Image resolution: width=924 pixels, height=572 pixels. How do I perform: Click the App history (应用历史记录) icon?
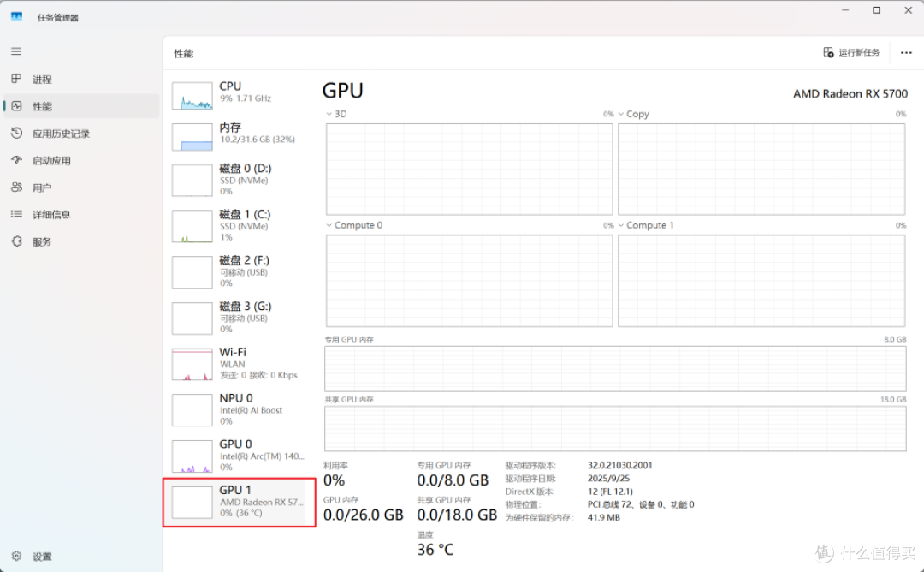pos(16,133)
